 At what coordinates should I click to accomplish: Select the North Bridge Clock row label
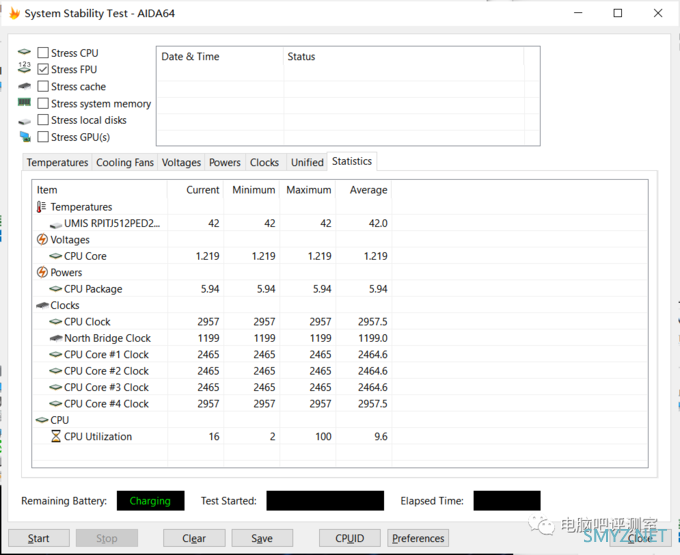(108, 338)
